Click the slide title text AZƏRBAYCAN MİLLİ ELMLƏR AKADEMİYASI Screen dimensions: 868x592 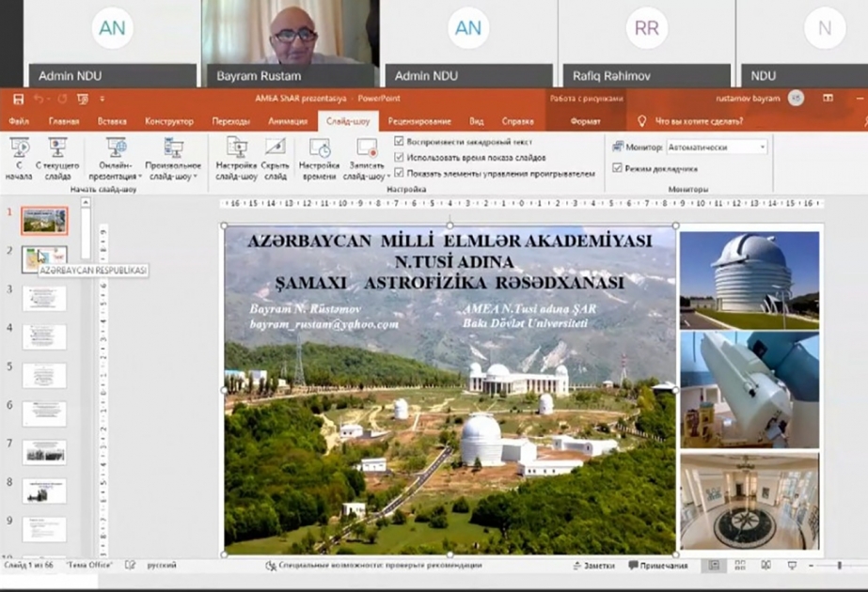tap(450, 241)
